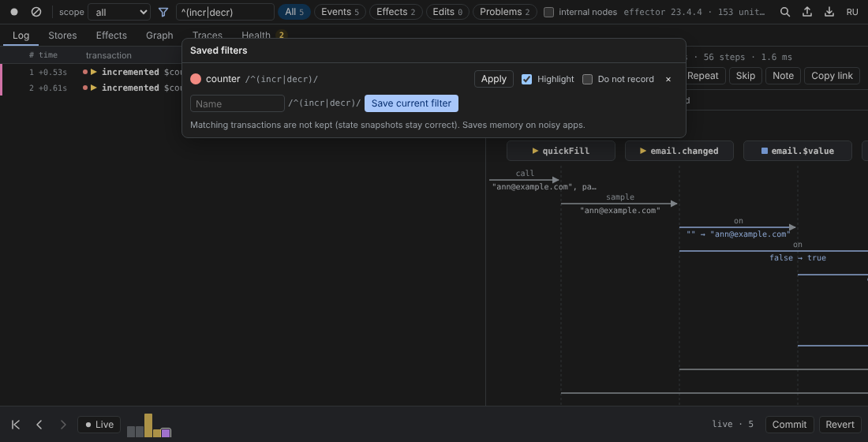Screen dimensions: 868x442
Task: Delete the counter saved filter
Action: (x=668, y=79)
